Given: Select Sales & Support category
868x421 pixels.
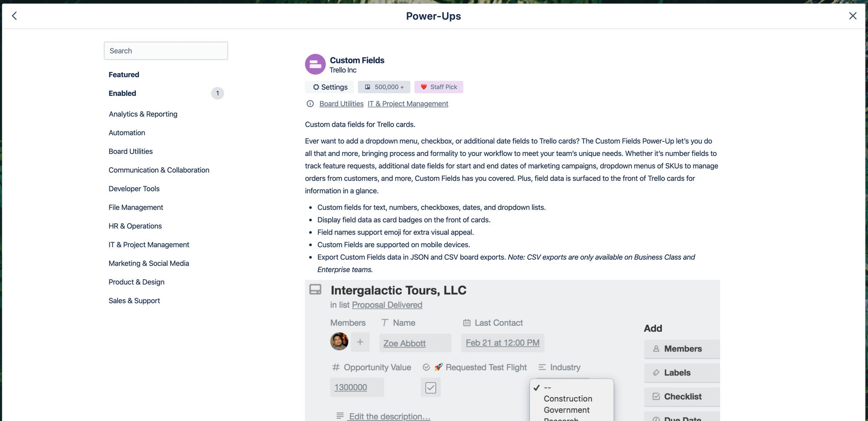Looking at the screenshot, I should point(134,300).
